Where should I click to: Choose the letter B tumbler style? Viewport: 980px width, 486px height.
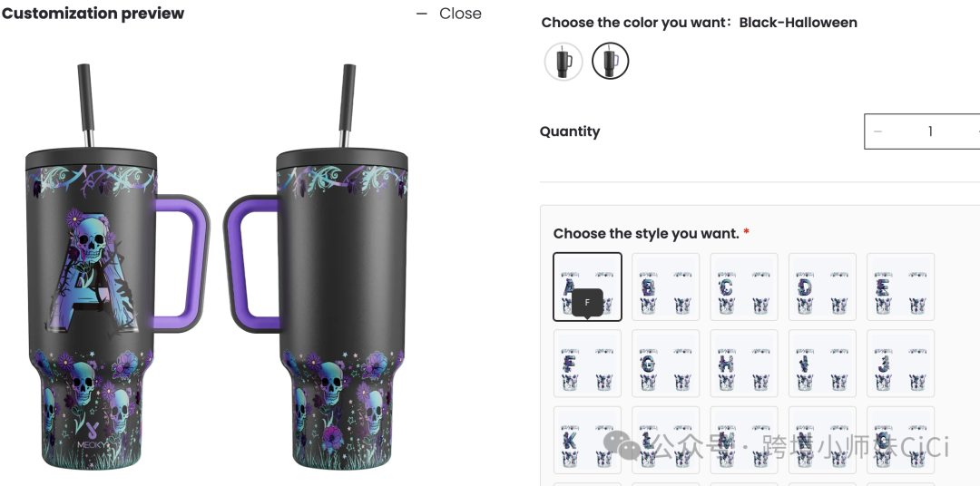[x=666, y=287]
